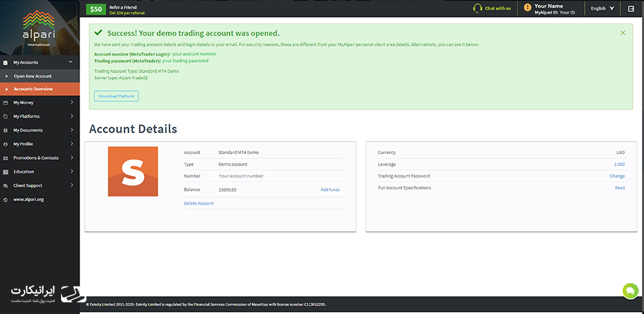This screenshot has height=314, width=644.
Task: Expand the Promotions & Contests submenu arrow
Action: 72,158
